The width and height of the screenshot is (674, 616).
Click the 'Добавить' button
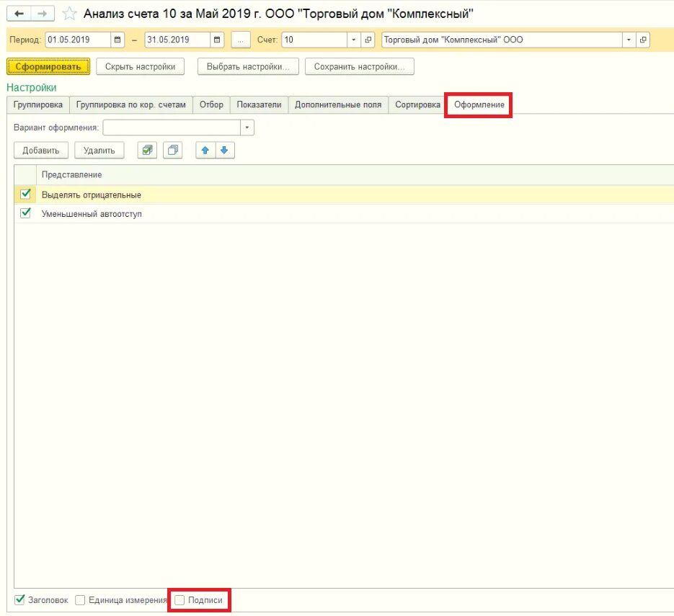tap(41, 151)
